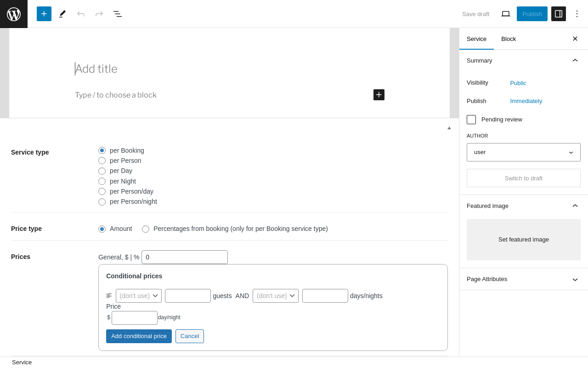The height and width of the screenshot is (368, 588).
Task: Click Save draft
Action: [475, 14]
